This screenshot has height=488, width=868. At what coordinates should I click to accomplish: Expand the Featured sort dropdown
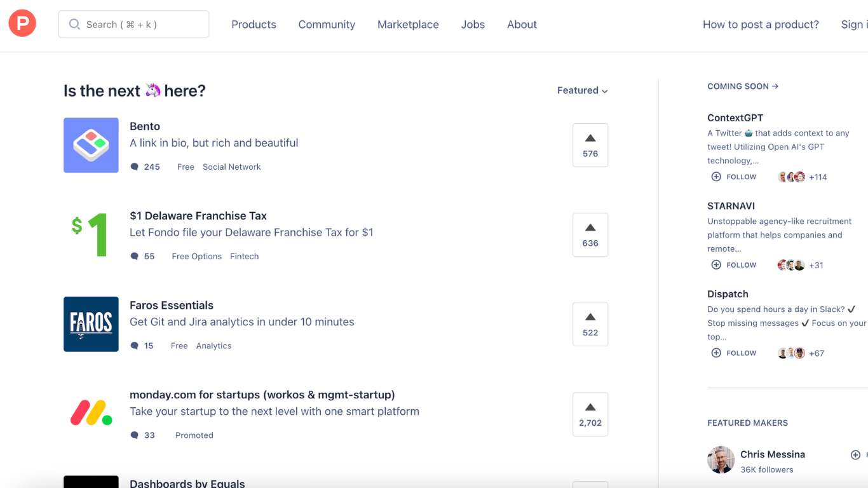(582, 90)
